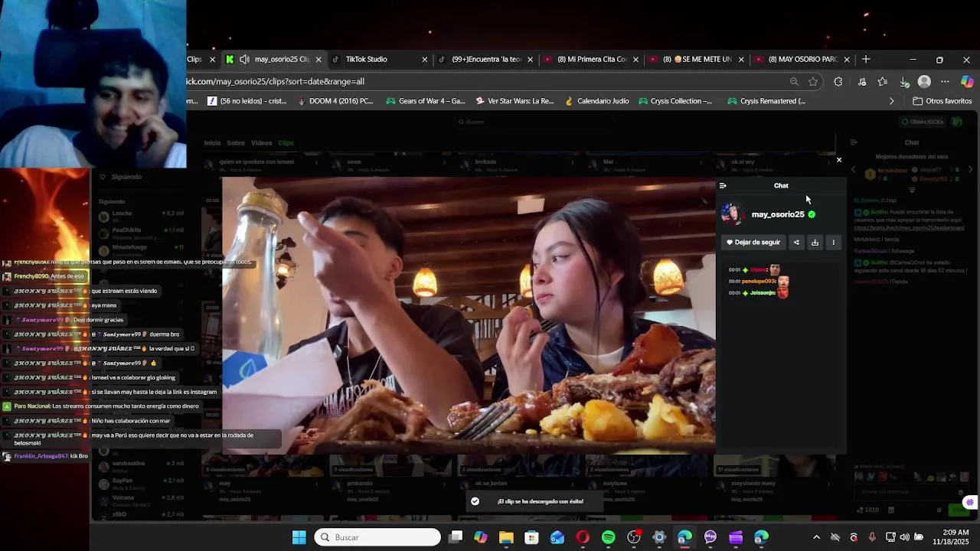Switch to '(8) SE ME METE UN' tab

click(x=695, y=59)
